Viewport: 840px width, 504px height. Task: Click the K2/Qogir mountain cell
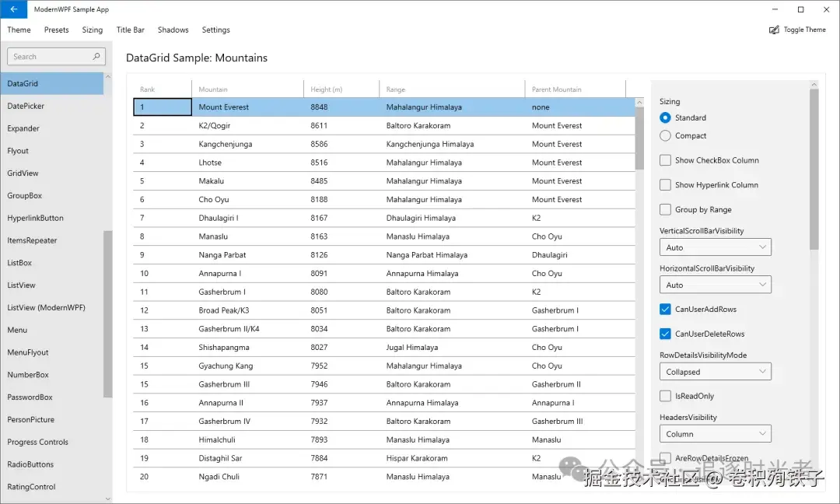[x=247, y=125]
